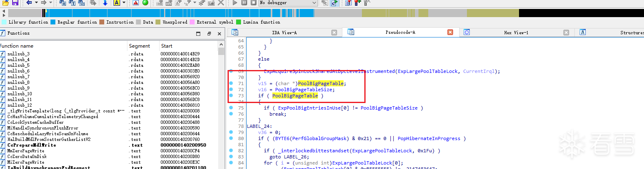Click the X cancel toolbar icon
The image size is (644, 169).
[221, 3]
